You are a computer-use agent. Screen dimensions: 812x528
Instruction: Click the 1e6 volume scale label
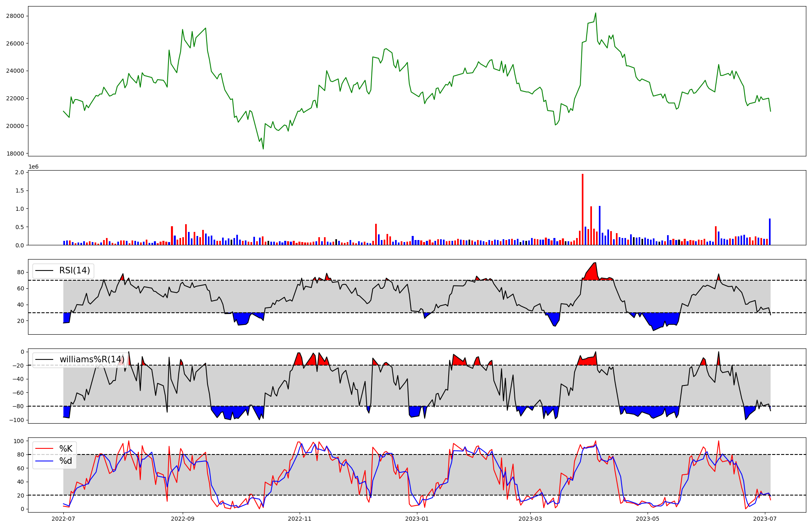coord(33,167)
